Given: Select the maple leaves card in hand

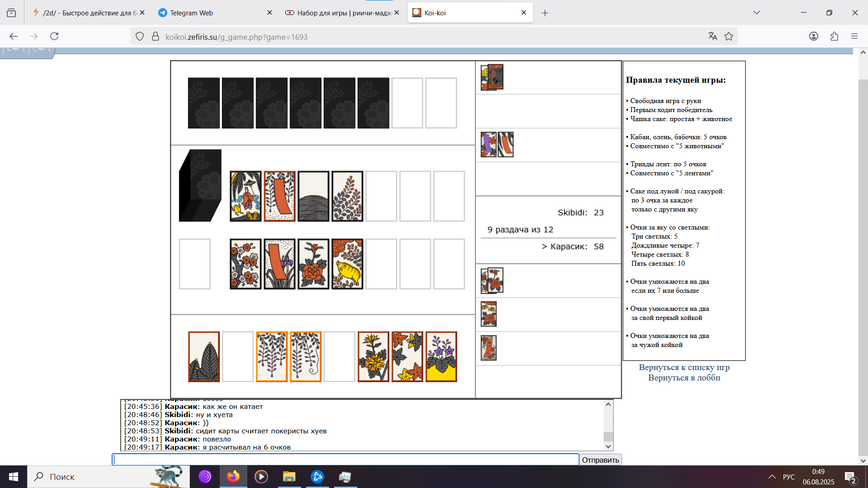Looking at the screenshot, I should point(407,357).
